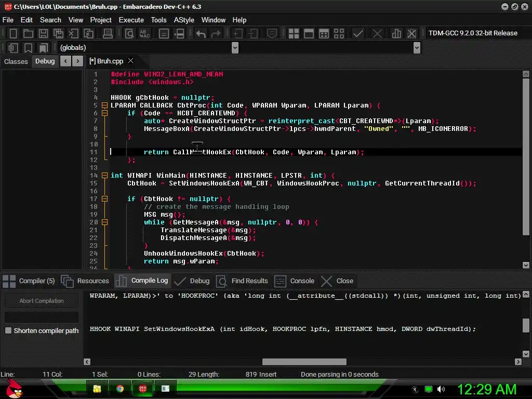
Task: Switch to the Classes tab
Action: point(16,61)
